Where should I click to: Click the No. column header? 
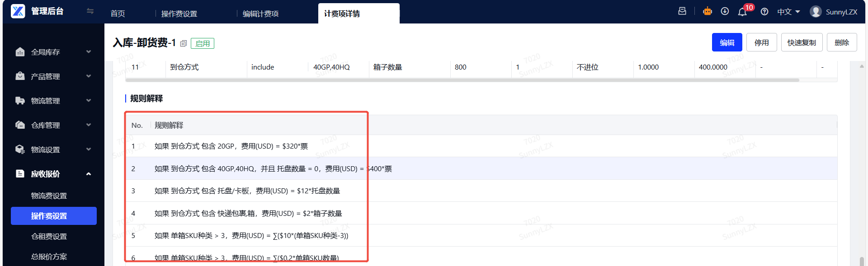tap(137, 125)
